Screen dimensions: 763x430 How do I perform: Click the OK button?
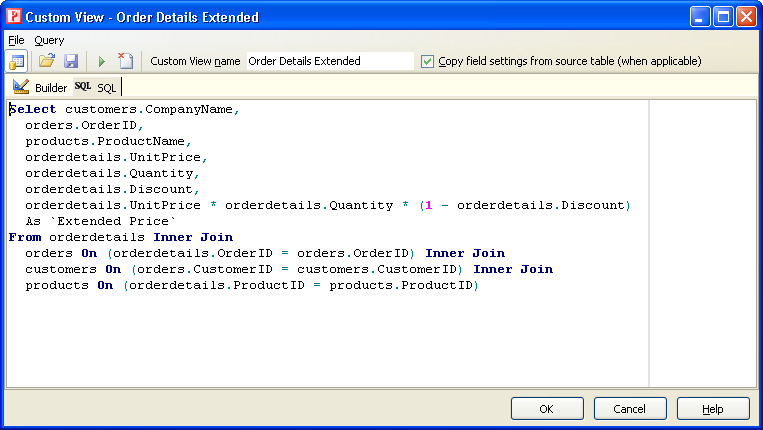point(547,409)
